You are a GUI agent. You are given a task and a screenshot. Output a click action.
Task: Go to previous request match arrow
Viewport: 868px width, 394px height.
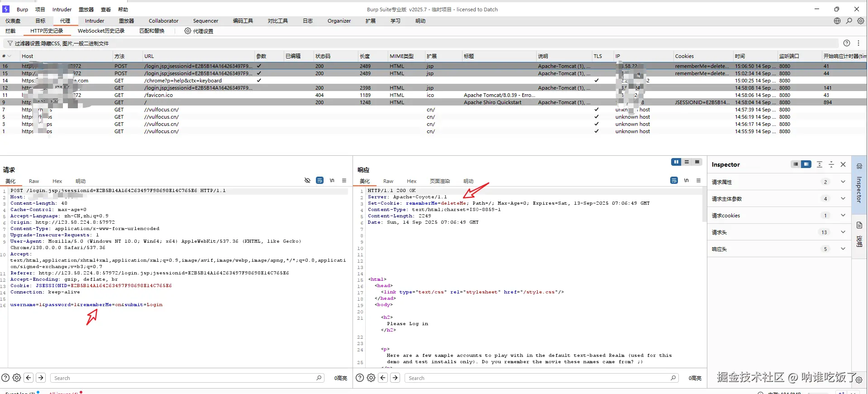pos(29,378)
